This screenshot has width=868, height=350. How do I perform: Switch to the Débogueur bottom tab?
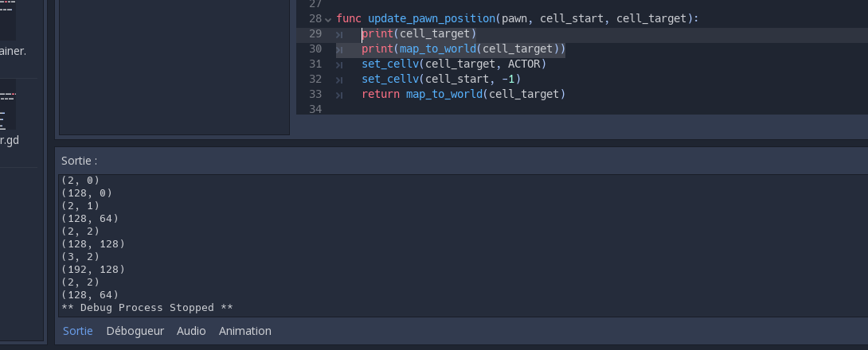(135, 331)
